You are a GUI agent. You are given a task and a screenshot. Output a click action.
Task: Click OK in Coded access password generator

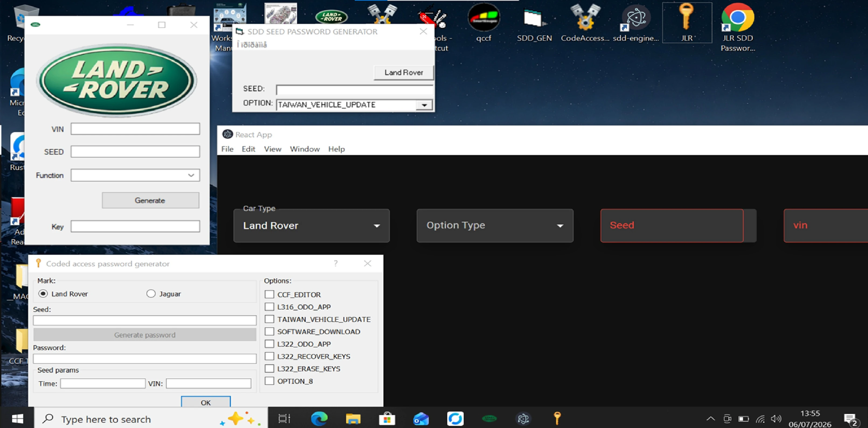point(206,402)
